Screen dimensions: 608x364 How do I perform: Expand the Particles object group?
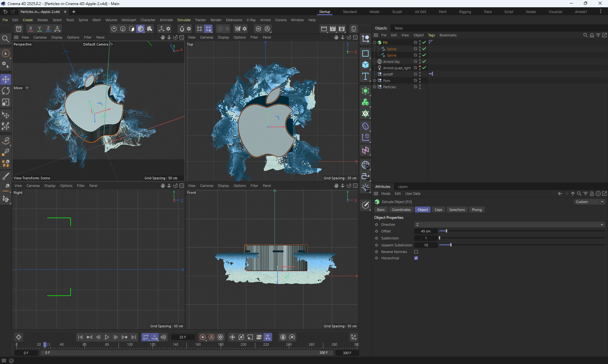[x=374, y=87]
